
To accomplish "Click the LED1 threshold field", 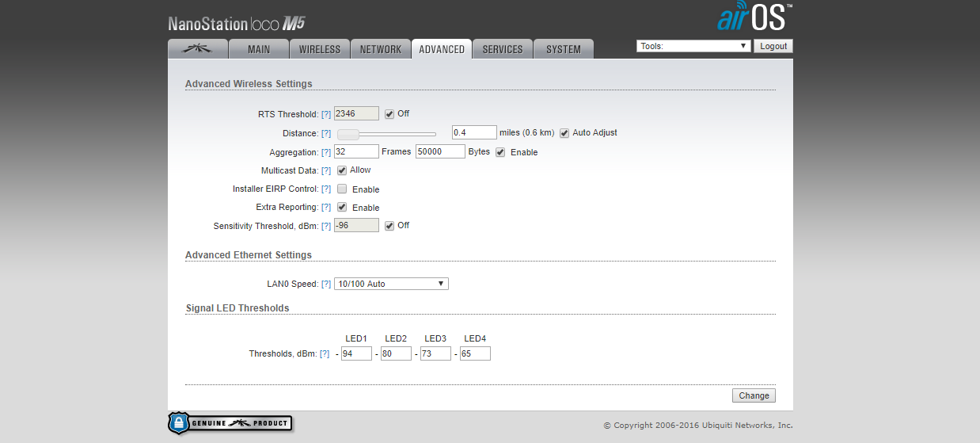I will click(356, 353).
